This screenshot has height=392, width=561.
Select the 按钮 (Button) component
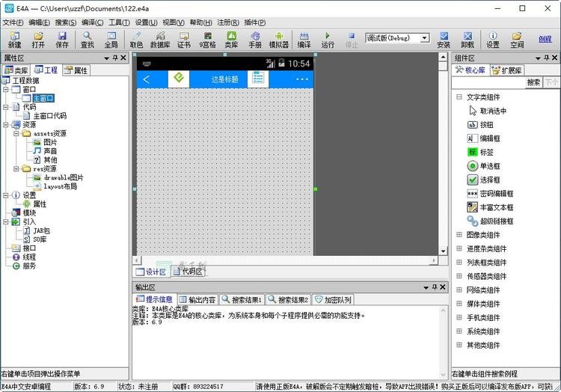pos(480,125)
